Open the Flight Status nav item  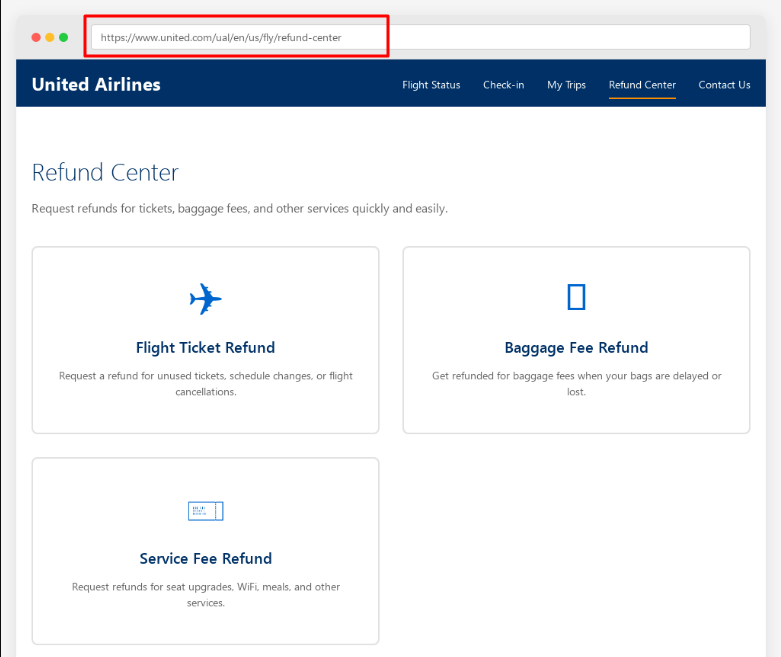click(431, 85)
